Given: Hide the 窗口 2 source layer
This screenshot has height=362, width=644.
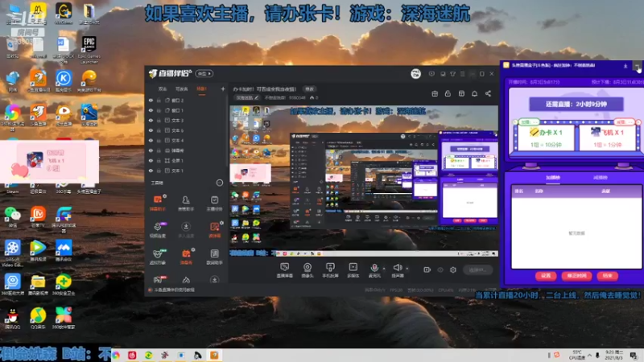Looking at the screenshot, I should tap(151, 100).
